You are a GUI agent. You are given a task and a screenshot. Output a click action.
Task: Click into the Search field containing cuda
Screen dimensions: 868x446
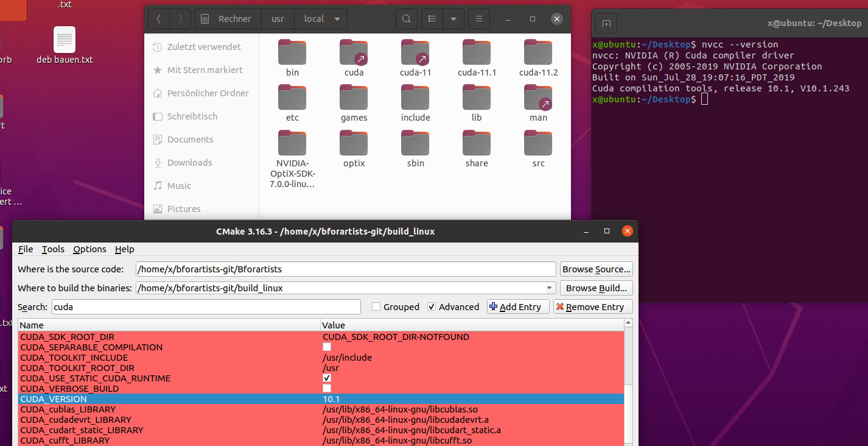coord(206,307)
